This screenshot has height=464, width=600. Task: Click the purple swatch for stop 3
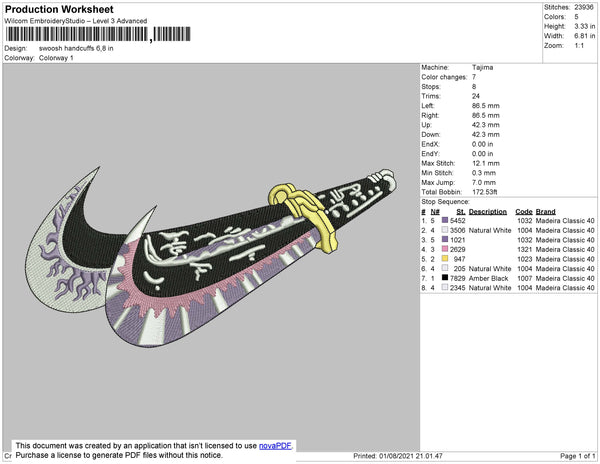point(445,239)
